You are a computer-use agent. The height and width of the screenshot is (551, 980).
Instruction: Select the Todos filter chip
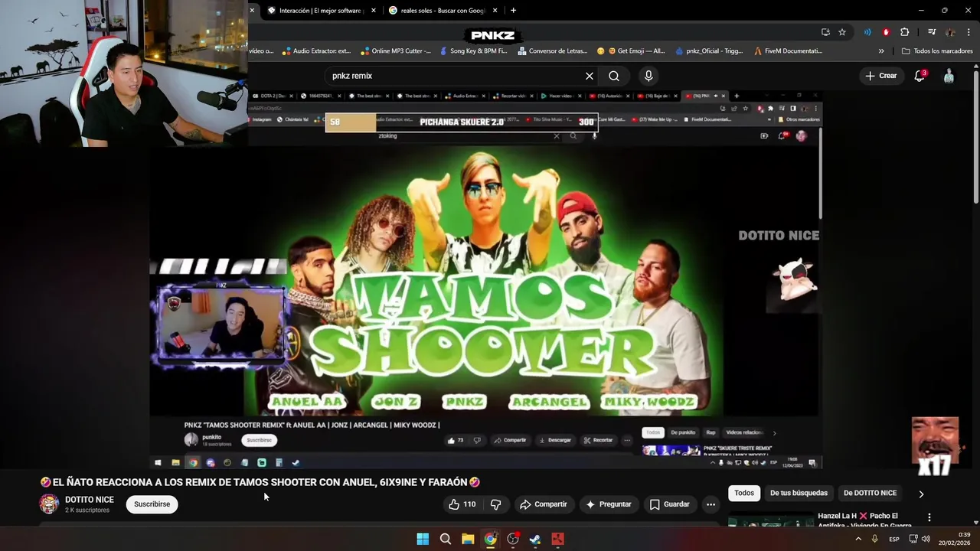point(744,493)
